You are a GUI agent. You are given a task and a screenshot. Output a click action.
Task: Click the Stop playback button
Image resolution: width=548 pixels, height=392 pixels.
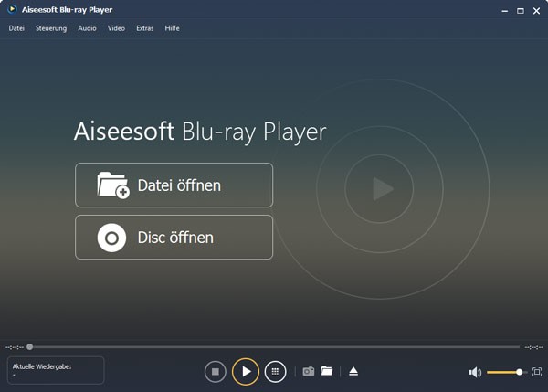tap(215, 371)
